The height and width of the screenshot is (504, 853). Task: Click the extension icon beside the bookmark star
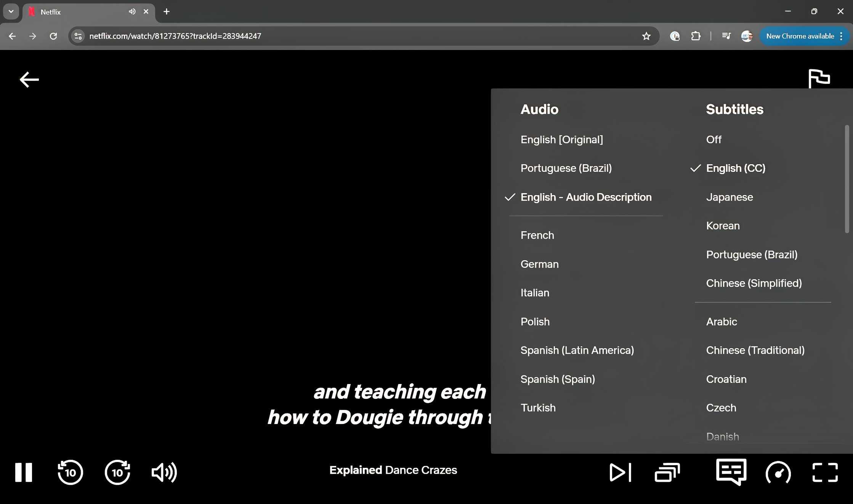coord(675,36)
